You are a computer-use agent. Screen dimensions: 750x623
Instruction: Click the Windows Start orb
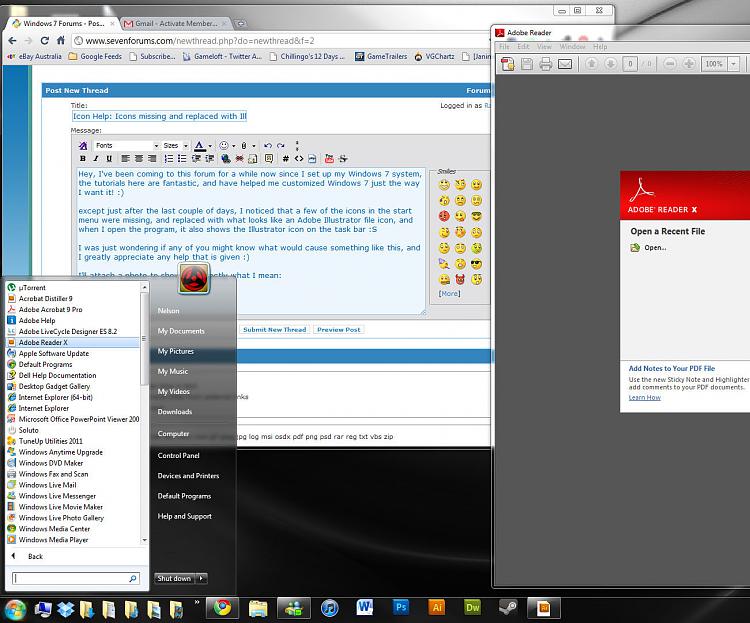(15, 610)
